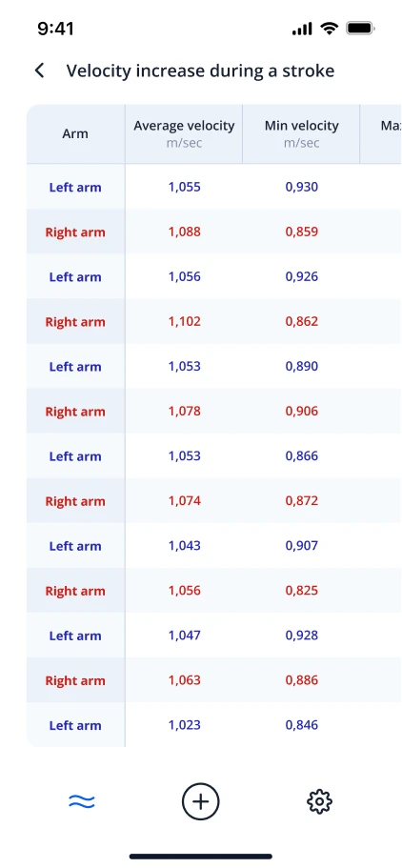The width and height of the screenshot is (402, 868).
Task: Tap the cellular signal bars icon
Action: tap(302, 29)
